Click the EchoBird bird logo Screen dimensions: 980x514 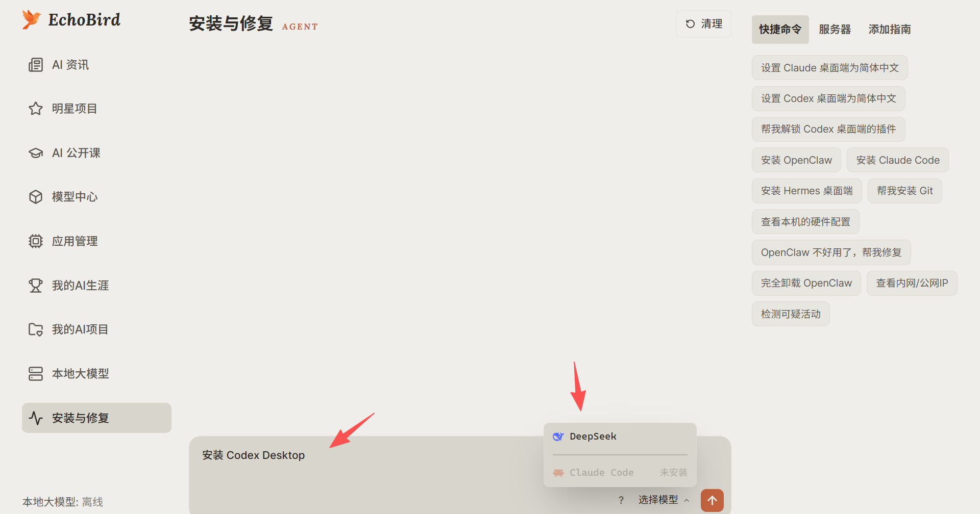(x=31, y=20)
